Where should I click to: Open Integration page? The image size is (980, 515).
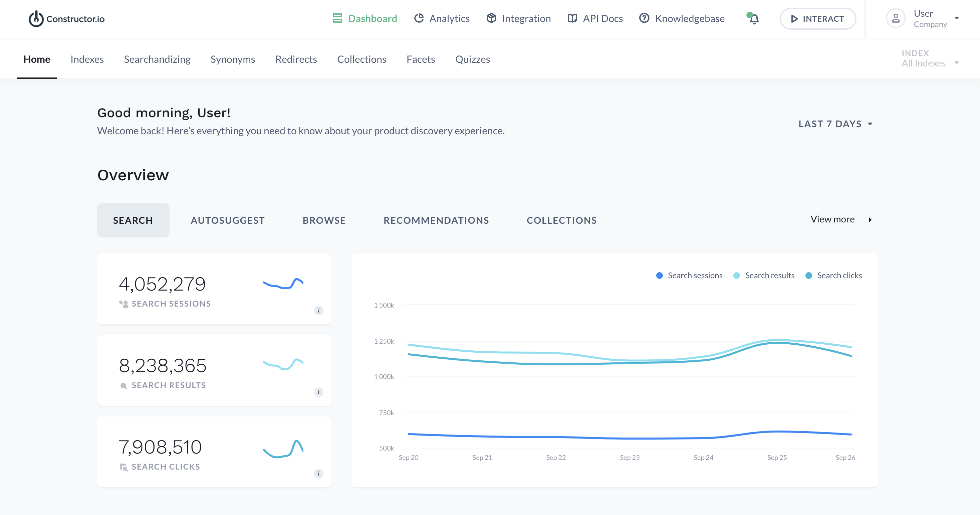coord(518,18)
